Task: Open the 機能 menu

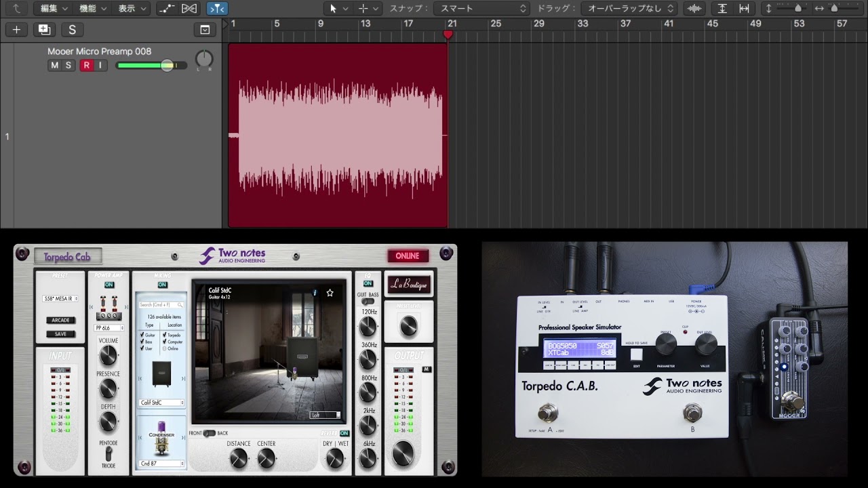Action: pos(93,8)
